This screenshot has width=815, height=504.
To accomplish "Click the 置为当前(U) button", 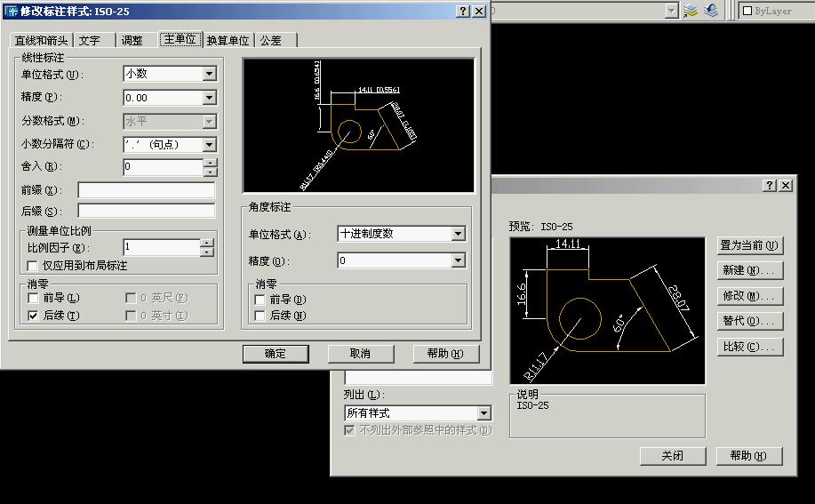I will (749, 245).
